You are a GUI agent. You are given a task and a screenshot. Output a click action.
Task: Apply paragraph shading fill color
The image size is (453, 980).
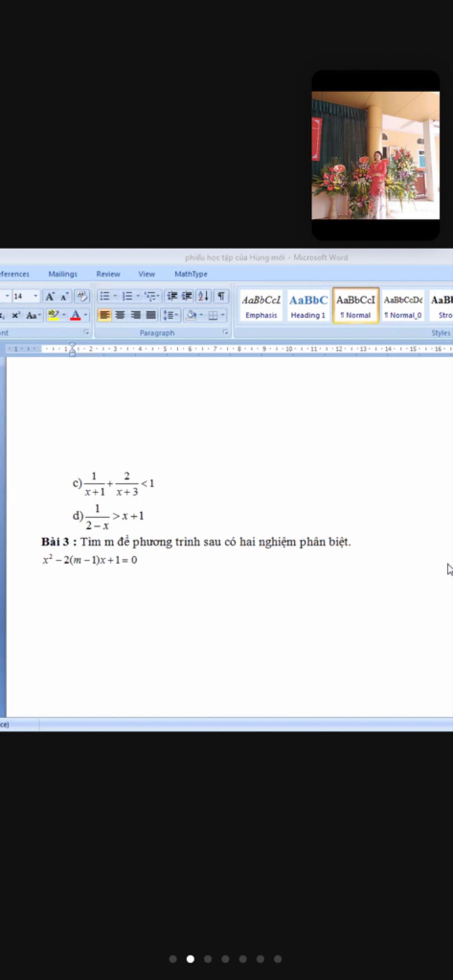pos(191,316)
